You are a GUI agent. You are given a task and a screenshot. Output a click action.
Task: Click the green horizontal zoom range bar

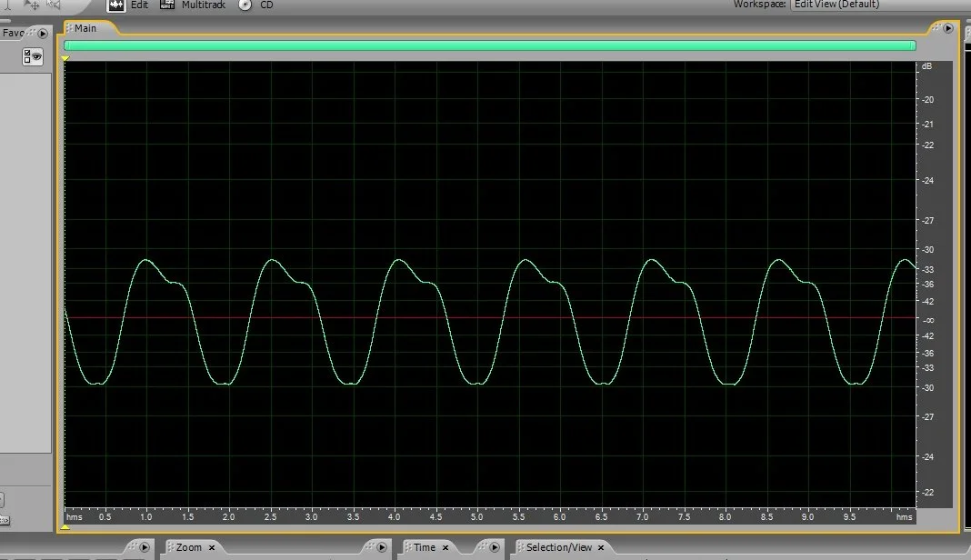(490, 45)
